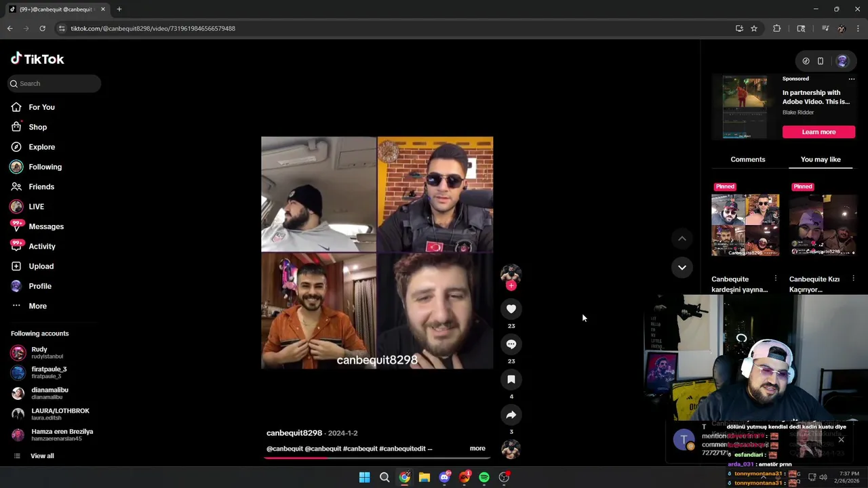Click the compass-like icon top right
The image size is (868, 488).
806,61
